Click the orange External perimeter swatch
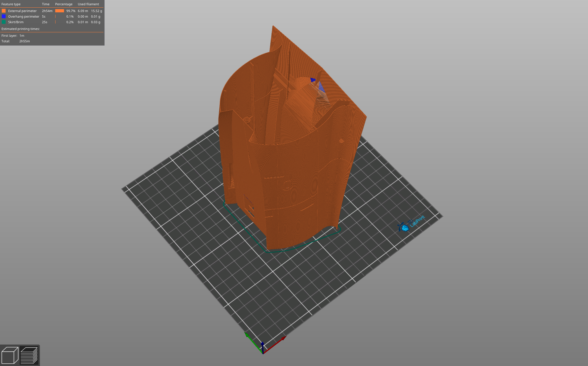The height and width of the screenshot is (366, 588). [4, 11]
